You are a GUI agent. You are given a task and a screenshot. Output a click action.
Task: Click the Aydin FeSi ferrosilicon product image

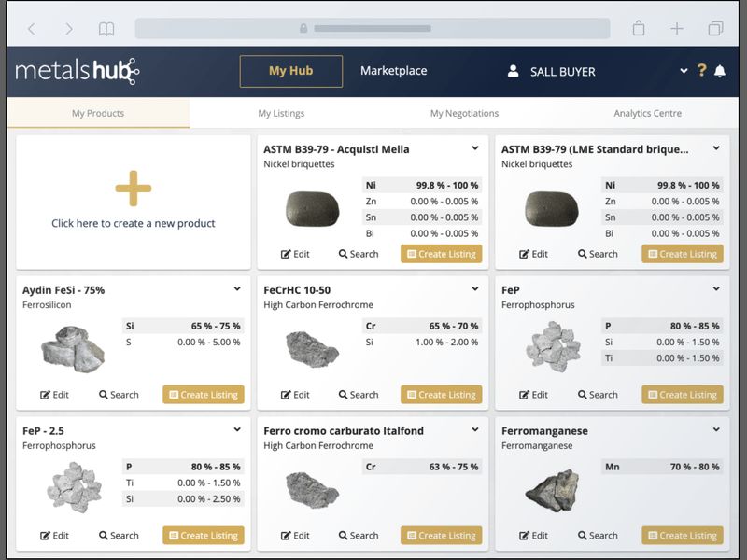point(73,349)
